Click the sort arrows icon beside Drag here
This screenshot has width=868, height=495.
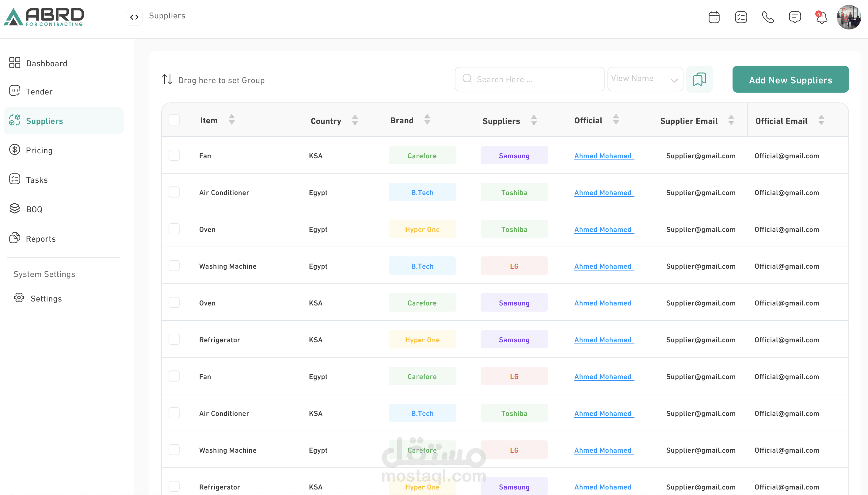(167, 79)
